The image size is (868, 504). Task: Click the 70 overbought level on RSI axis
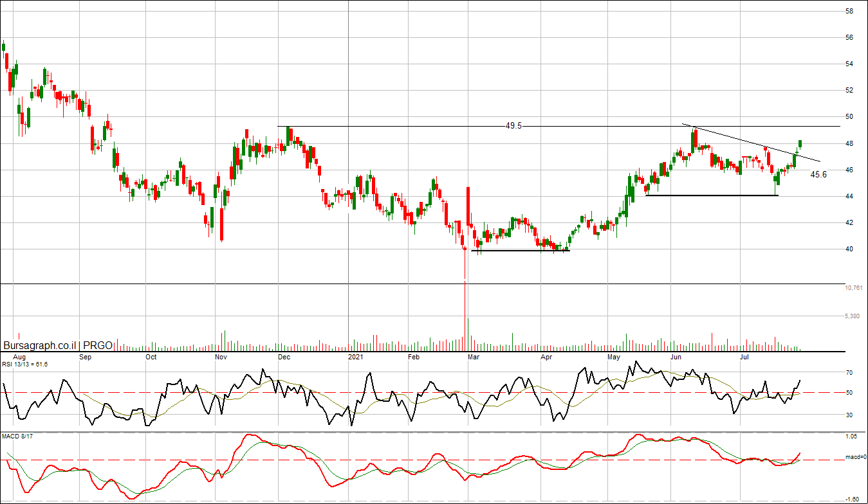849,373
